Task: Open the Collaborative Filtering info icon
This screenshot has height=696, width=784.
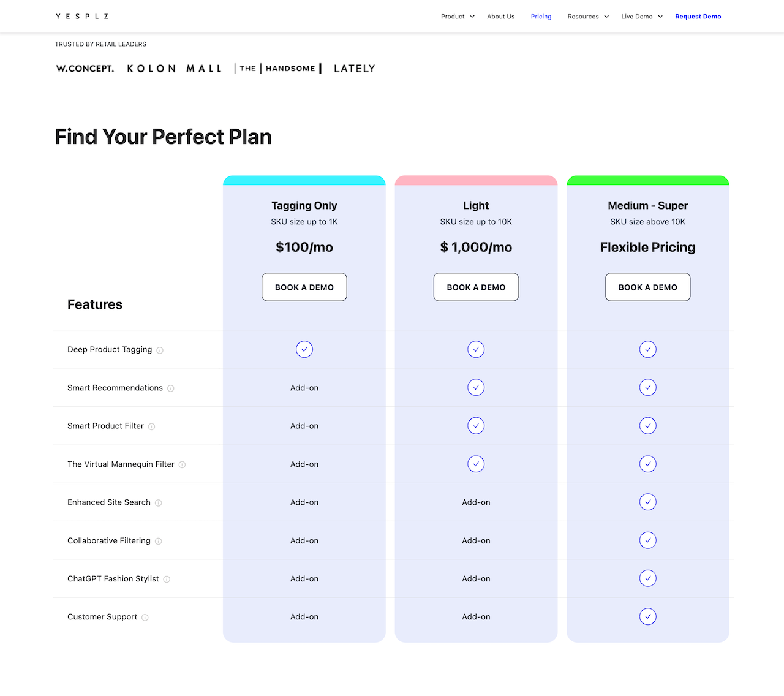Action: (158, 541)
